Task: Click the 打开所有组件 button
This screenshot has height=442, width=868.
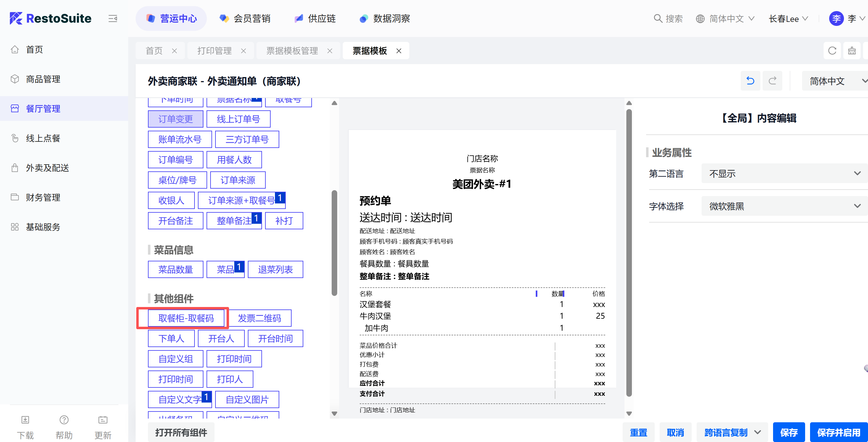Action: click(x=181, y=432)
